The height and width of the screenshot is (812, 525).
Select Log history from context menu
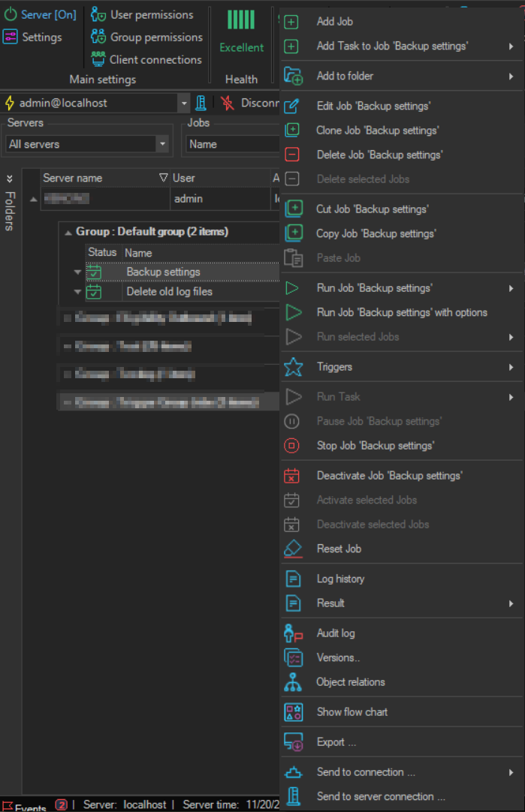pyautogui.click(x=340, y=579)
